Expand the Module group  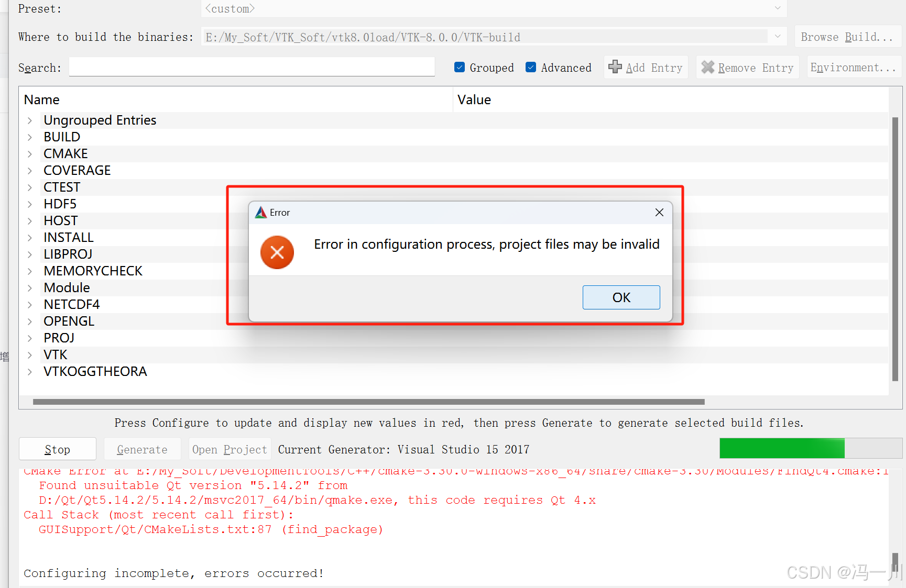point(30,288)
